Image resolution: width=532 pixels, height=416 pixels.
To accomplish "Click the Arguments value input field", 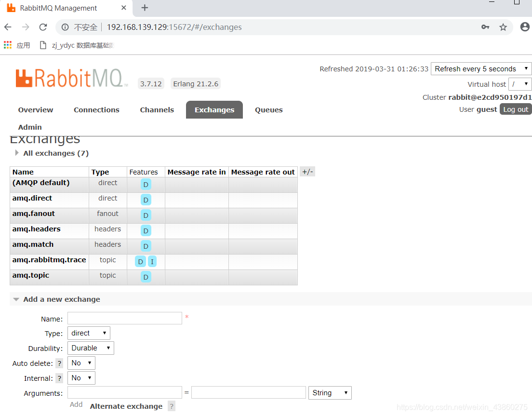I will tap(249, 392).
